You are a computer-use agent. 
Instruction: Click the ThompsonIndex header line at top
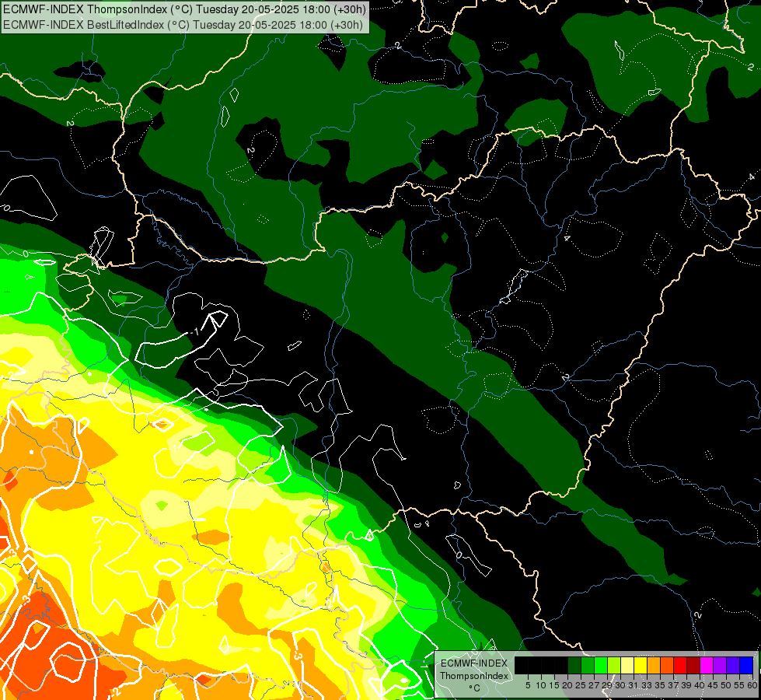[184, 9]
